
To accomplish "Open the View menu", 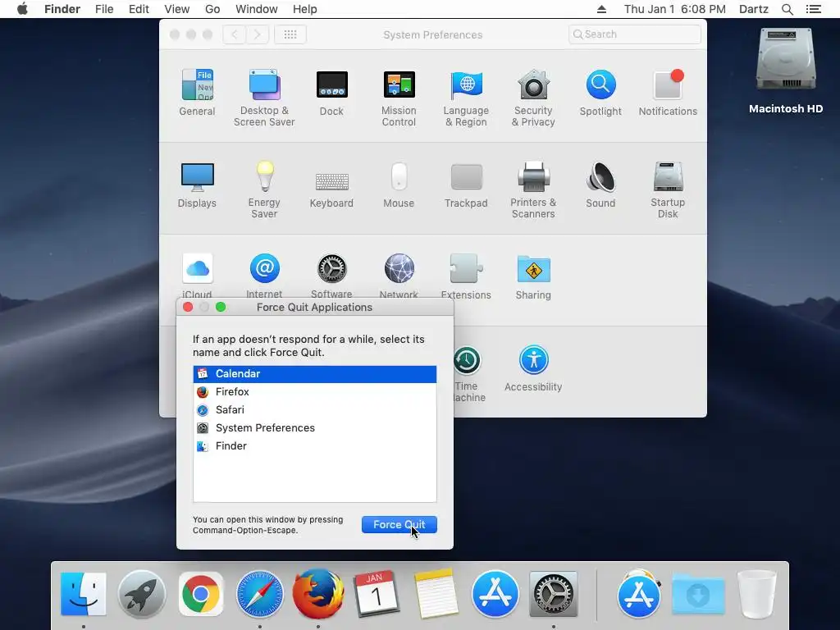I will [177, 9].
